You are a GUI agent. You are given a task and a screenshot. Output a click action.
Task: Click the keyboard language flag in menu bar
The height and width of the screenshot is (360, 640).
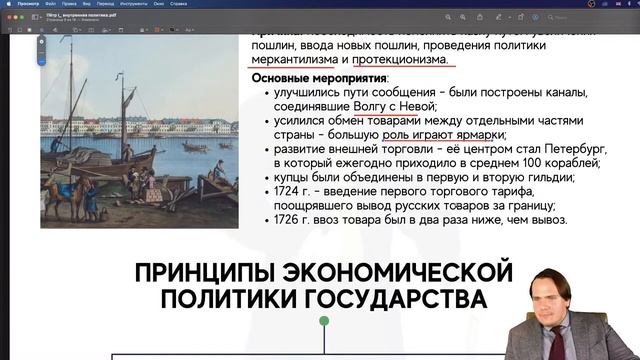[x=618, y=4]
